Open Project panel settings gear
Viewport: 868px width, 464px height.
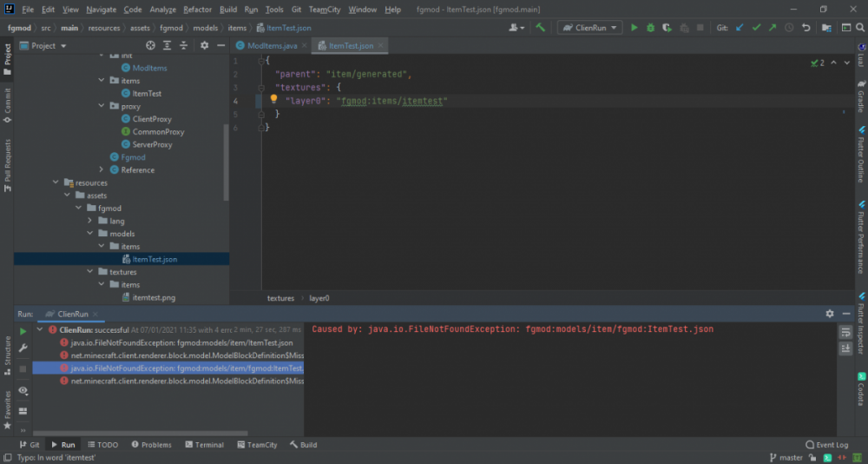pos(204,45)
